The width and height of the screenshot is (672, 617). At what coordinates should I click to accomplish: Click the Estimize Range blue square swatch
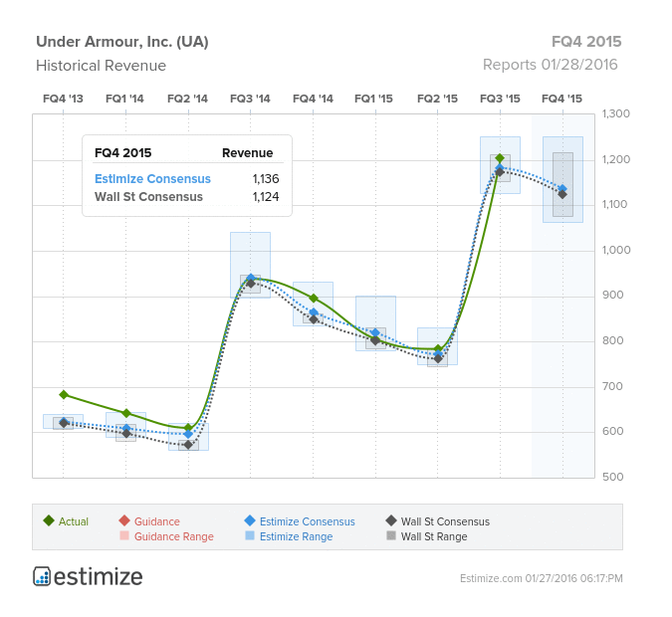coord(250,535)
